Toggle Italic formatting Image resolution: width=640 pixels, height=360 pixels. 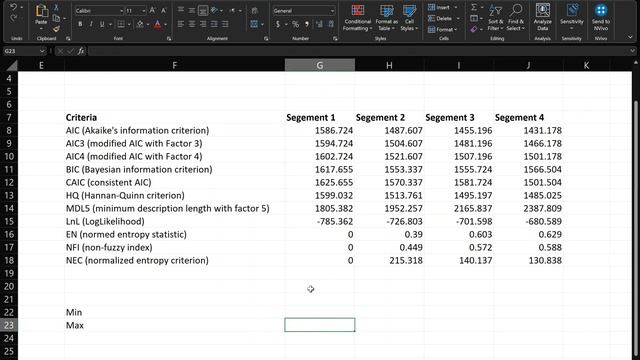(x=91, y=24)
